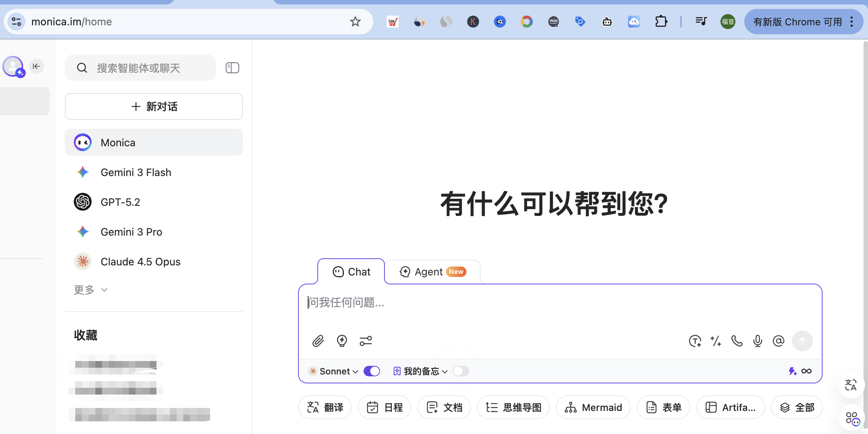The width and height of the screenshot is (868, 434).
Task: Click the lightbulb thinking mode icon
Action: point(342,341)
